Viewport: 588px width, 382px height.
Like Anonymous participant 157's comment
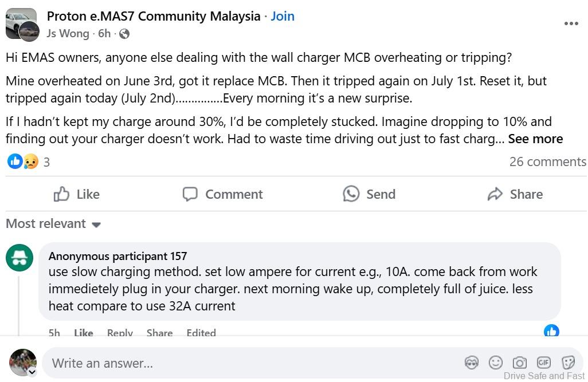pyautogui.click(x=83, y=333)
